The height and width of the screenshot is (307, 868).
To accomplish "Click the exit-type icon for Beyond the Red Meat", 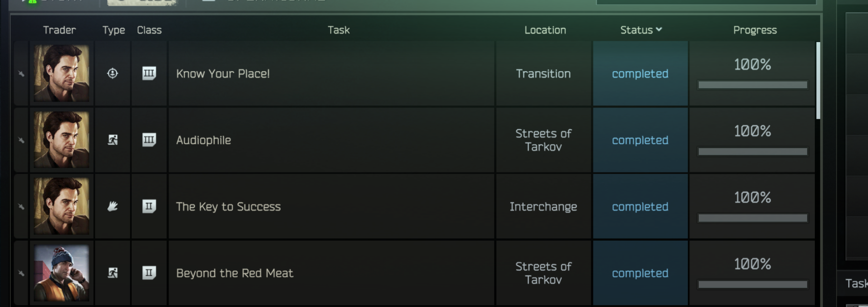I will pyautogui.click(x=113, y=273).
